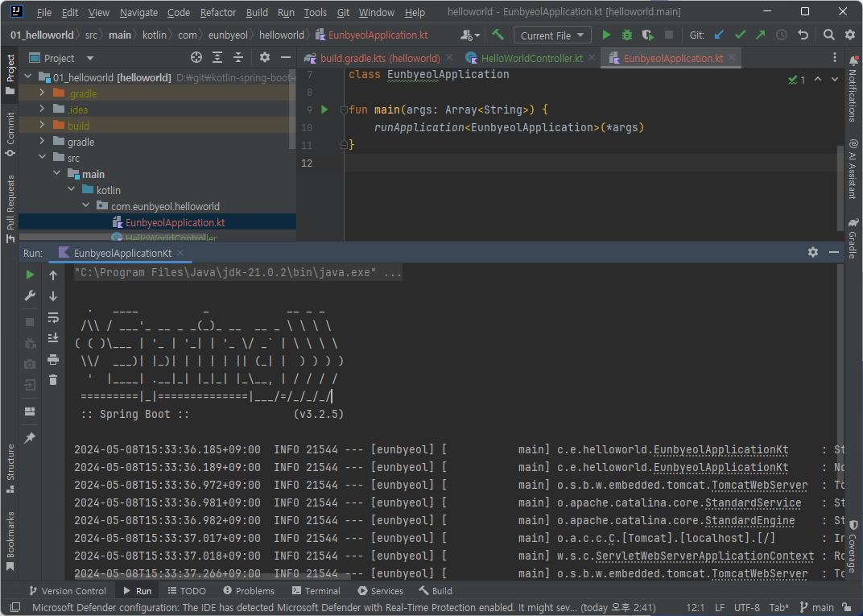Open the Problems tool window
The height and width of the screenshot is (616, 863).
click(249, 591)
